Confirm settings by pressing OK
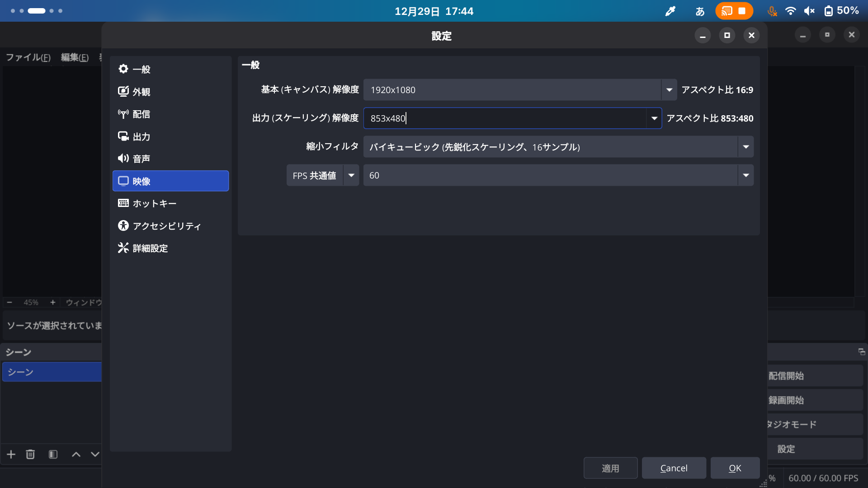The width and height of the screenshot is (868, 488). (735, 468)
